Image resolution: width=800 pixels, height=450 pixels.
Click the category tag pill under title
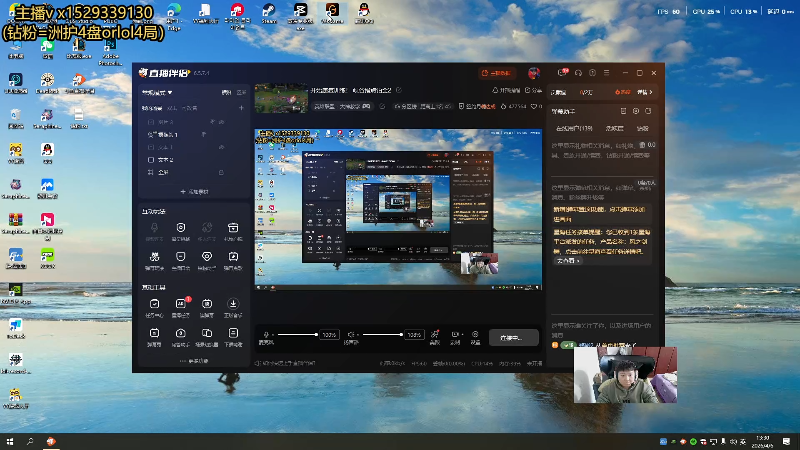pos(341,106)
